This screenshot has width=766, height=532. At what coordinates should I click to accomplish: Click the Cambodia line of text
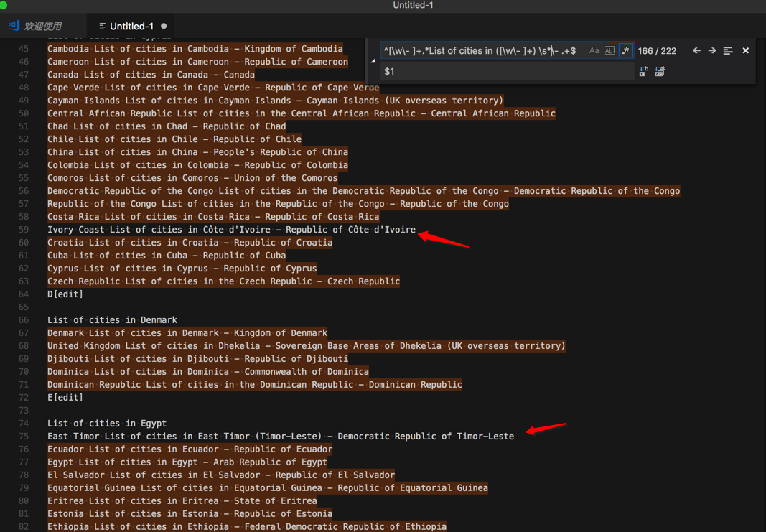pos(195,49)
